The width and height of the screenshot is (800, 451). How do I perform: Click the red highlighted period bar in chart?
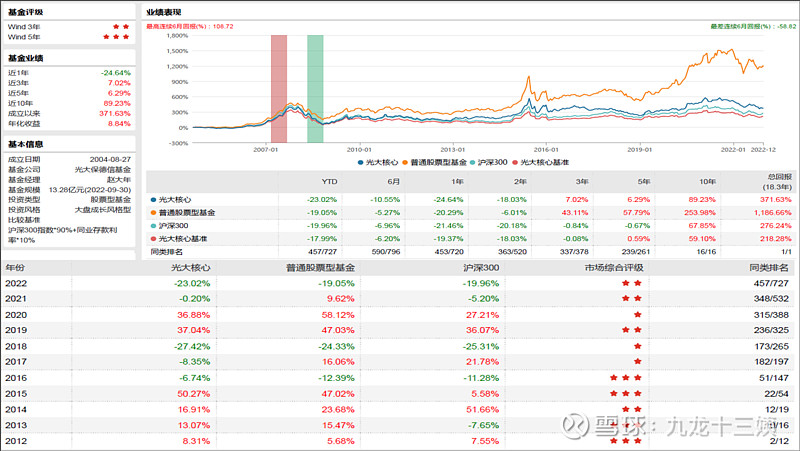click(x=279, y=89)
